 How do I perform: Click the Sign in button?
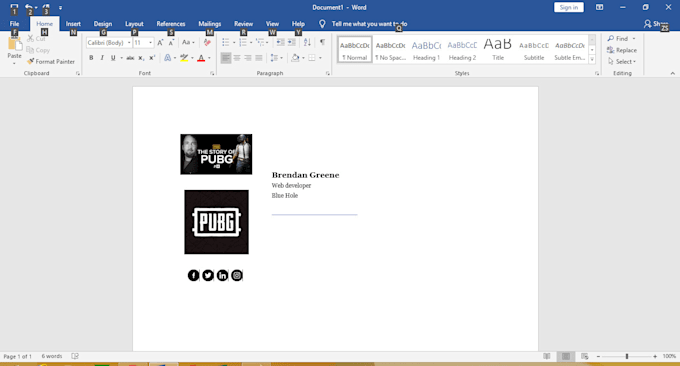pyautogui.click(x=569, y=7)
